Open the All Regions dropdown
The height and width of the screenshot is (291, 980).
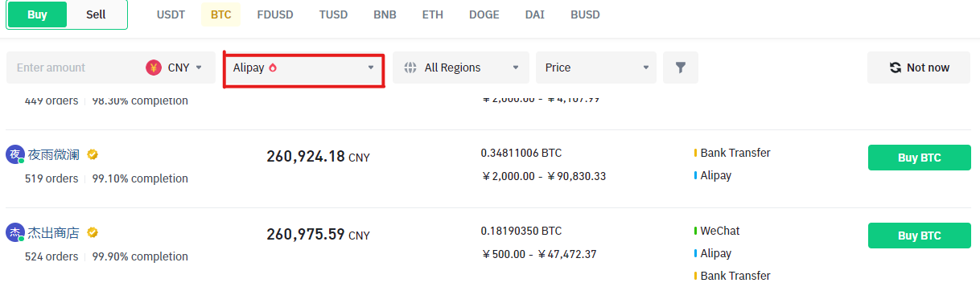coord(461,68)
